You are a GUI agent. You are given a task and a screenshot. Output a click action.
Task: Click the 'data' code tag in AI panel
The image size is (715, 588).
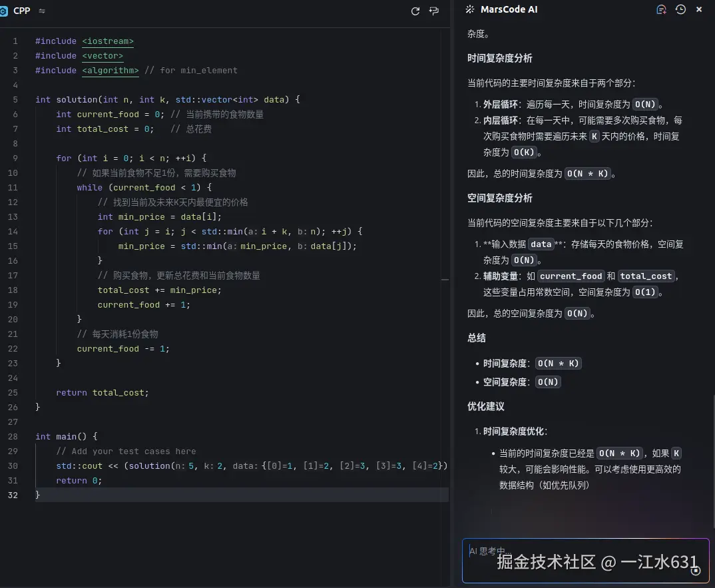(541, 244)
